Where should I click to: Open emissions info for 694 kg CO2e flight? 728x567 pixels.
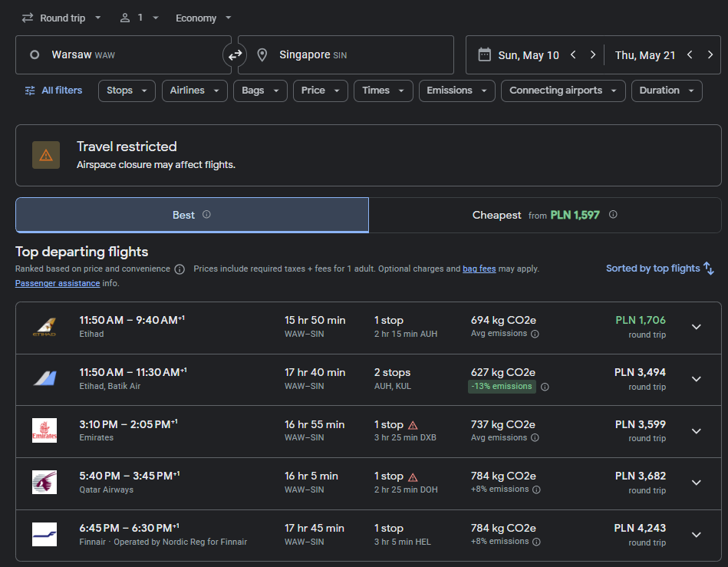tap(535, 334)
